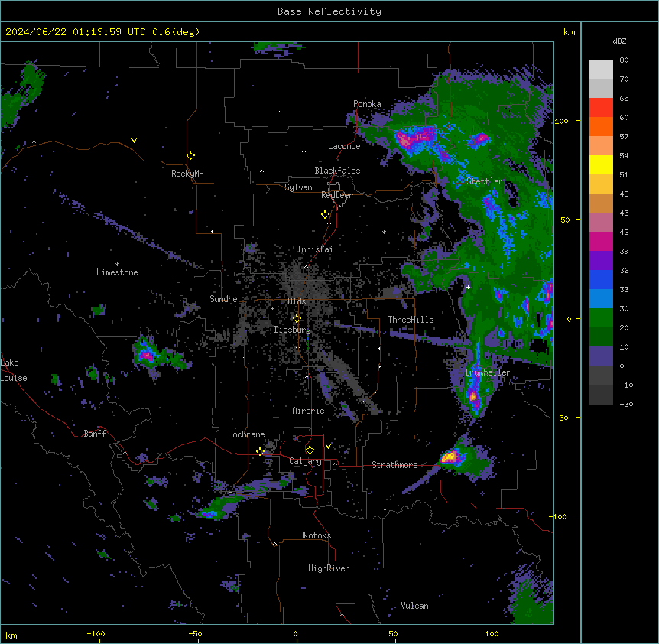The width and height of the screenshot is (659, 644).
Task: Select the orange 57-60 dBZ swatch
Action: point(601,126)
